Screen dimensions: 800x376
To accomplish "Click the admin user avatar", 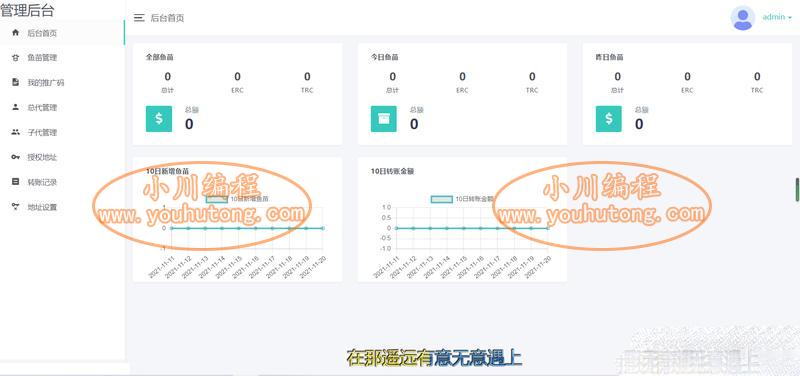I will 743,18.
